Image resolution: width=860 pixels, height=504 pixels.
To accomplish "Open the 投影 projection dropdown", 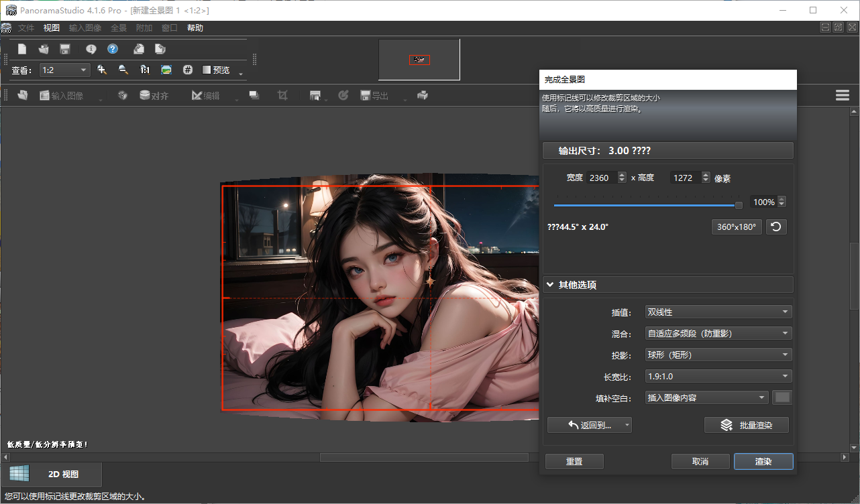I will (x=718, y=354).
